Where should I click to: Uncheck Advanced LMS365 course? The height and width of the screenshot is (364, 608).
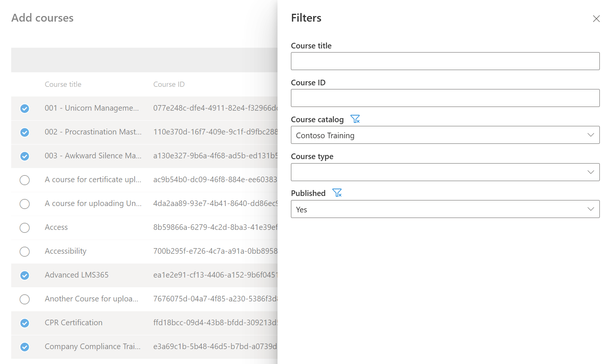point(25,275)
